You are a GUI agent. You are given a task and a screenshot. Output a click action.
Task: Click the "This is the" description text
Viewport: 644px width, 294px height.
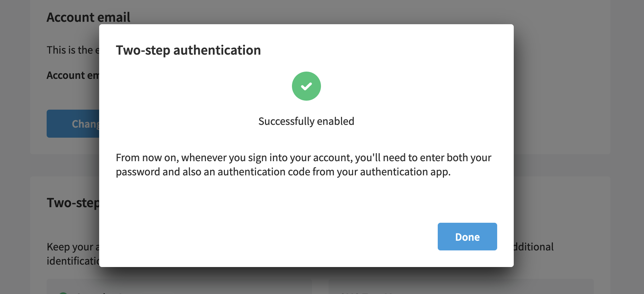pos(73,50)
